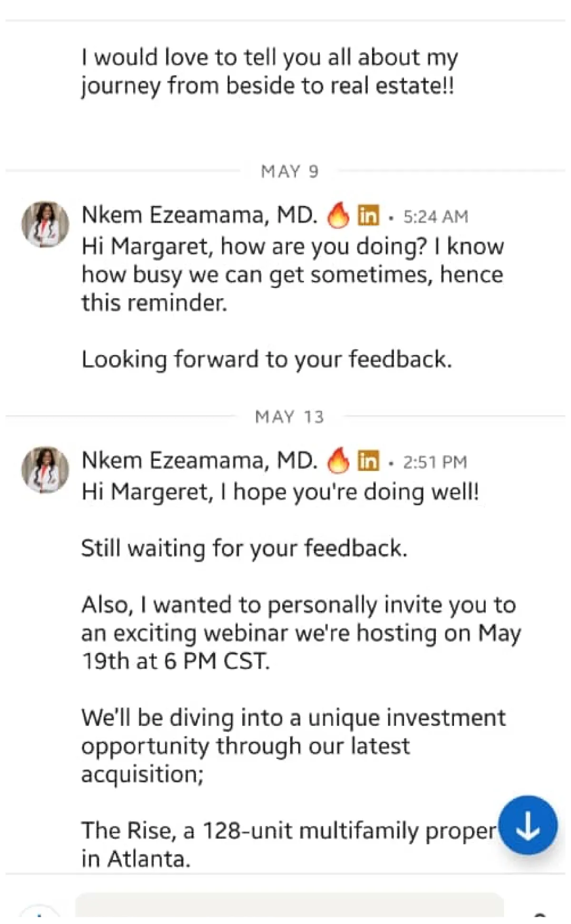This screenshot has width=571, height=924.
Task: Tap the webinar invite paragraph about May 19th
Action: pos(301,633)
